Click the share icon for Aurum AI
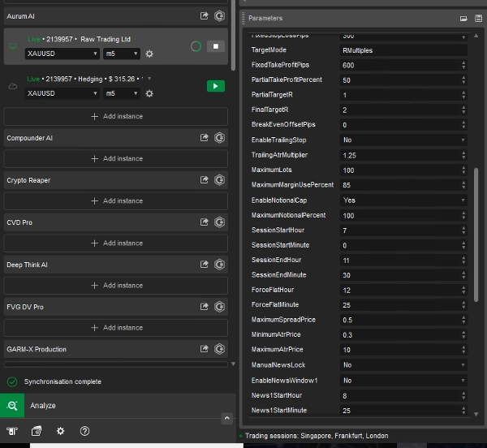 (204, 16)
